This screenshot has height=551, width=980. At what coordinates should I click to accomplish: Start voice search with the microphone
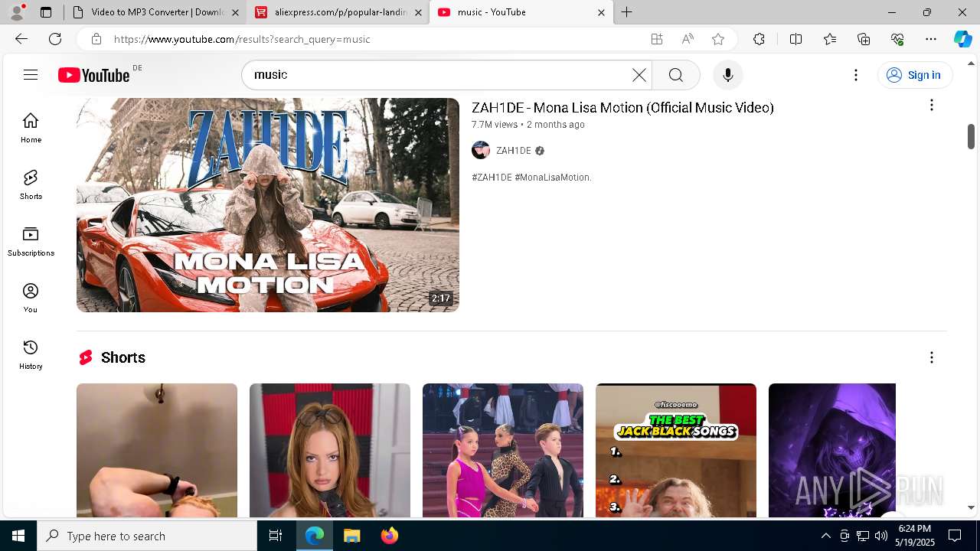coord(727,75)
